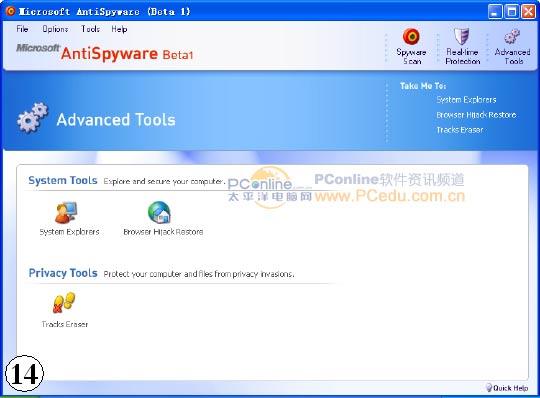This screenshot has width=540, height=398.
Task: Click the AntiSpyware title bar app icon
Action: 11,11
